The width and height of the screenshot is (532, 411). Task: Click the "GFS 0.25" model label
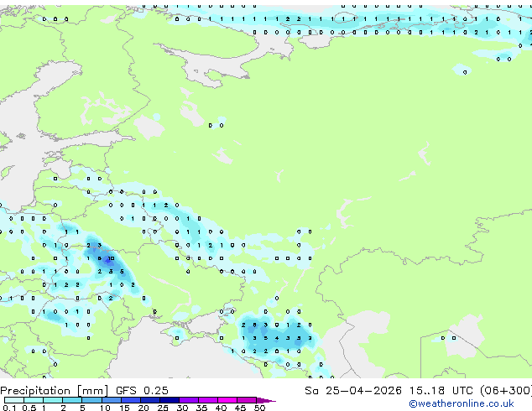point(142,390)
